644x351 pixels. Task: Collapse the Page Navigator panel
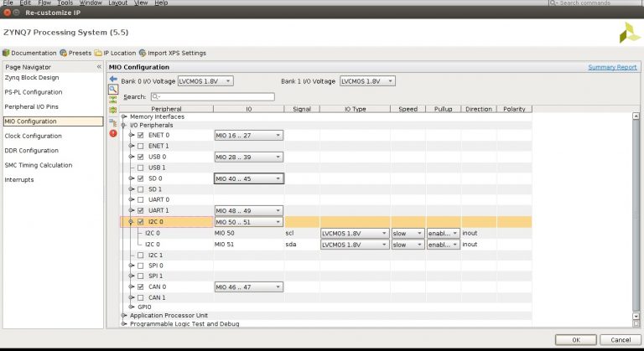(x=99, y=66)
